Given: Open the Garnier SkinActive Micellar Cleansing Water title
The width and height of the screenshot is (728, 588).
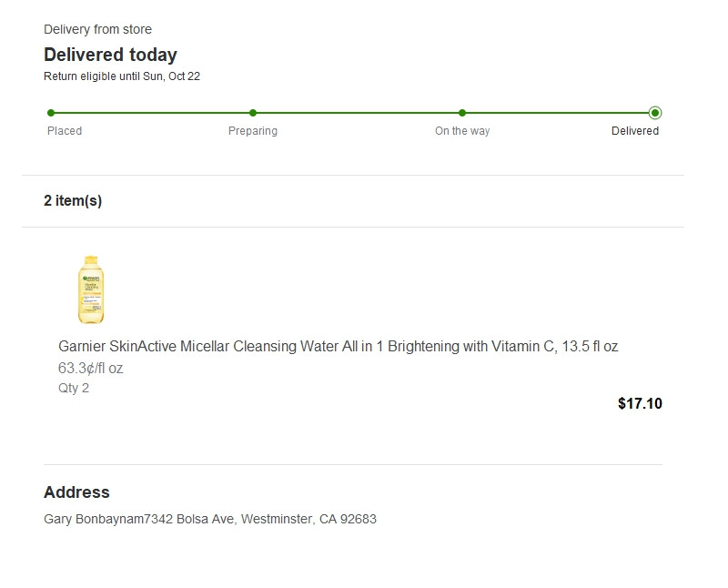Looking at the screenshot, I should [x=338, y=347].
